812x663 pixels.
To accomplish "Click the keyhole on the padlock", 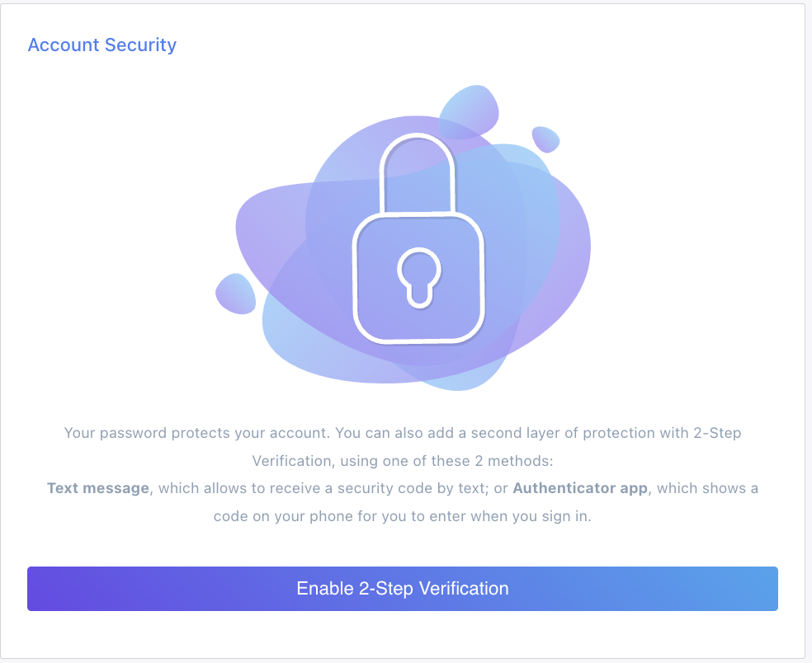I will point(419,278).
